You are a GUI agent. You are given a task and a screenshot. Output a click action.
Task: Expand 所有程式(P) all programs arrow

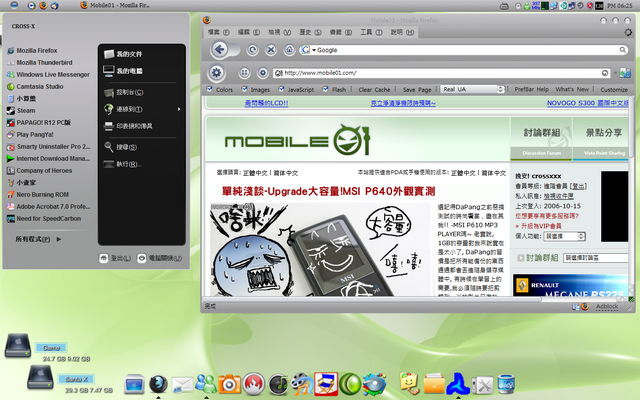tap(59, 239)
